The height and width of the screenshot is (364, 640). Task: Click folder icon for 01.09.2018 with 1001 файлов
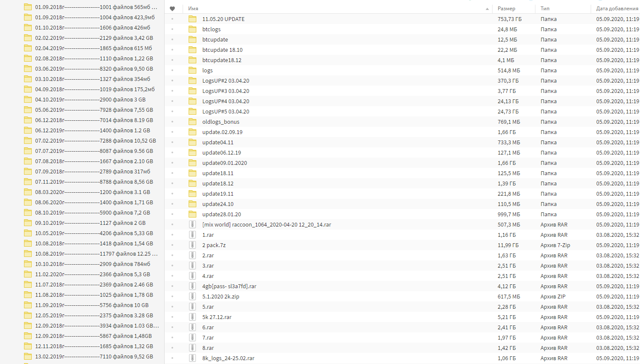[x=28, y=7]
